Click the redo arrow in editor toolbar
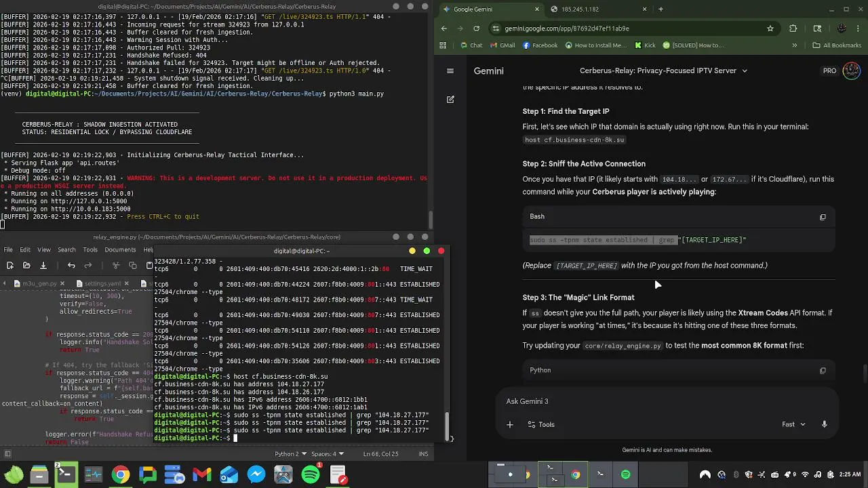868x488 pixels. (x=89, y=265)
